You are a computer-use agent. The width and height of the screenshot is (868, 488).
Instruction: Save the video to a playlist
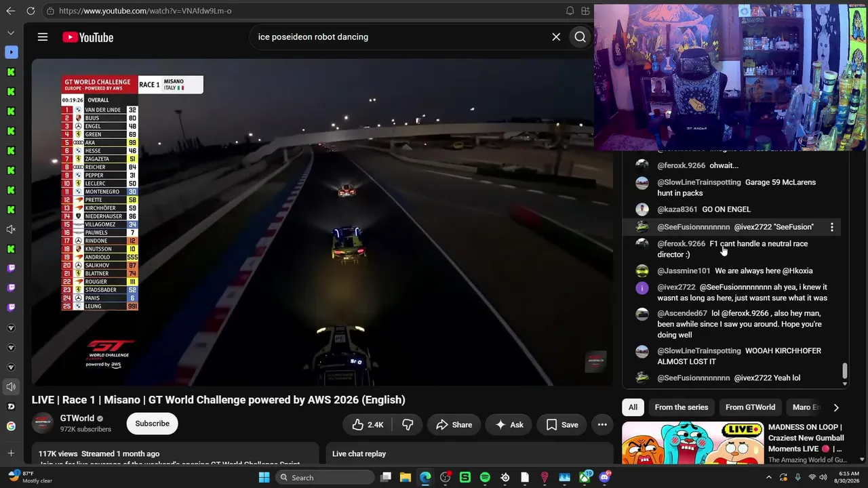(562, 425)
